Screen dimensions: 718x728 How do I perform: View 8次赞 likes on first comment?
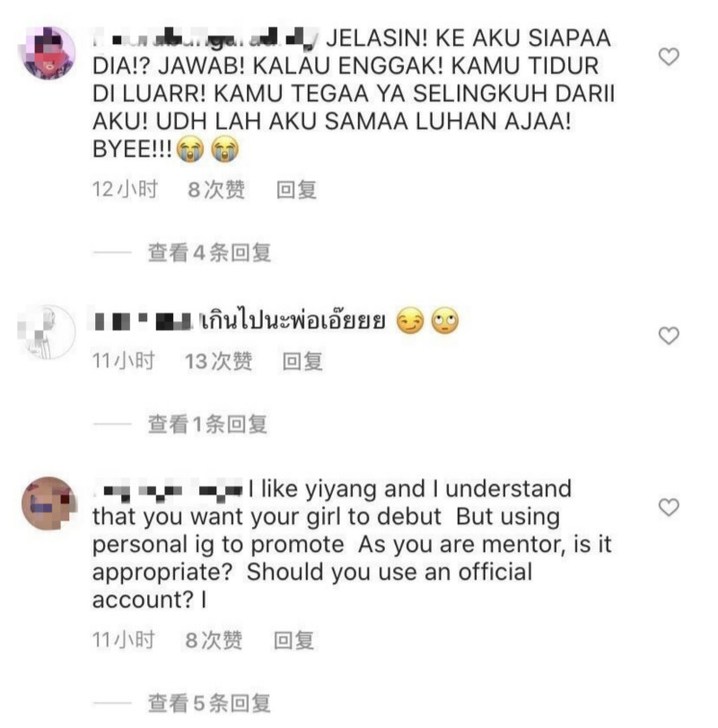point(216,190)
